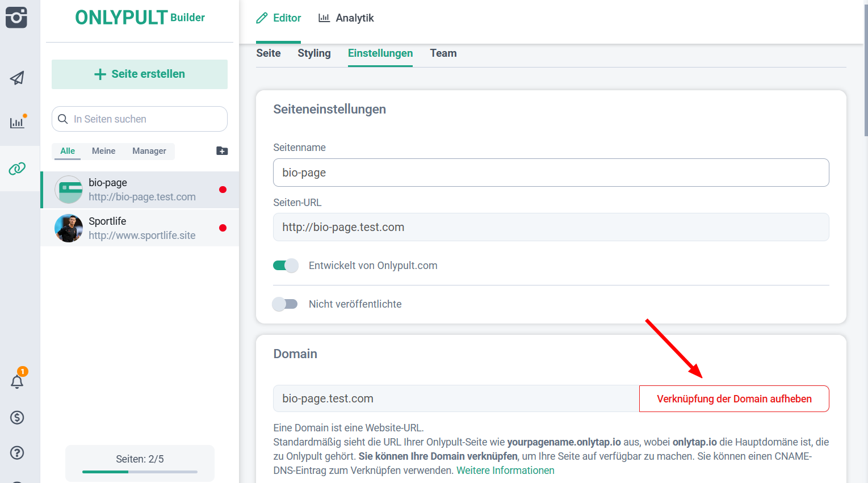Screen dimensions: 868x483
Task: Click the add folder icon
Action: point(222,151)
